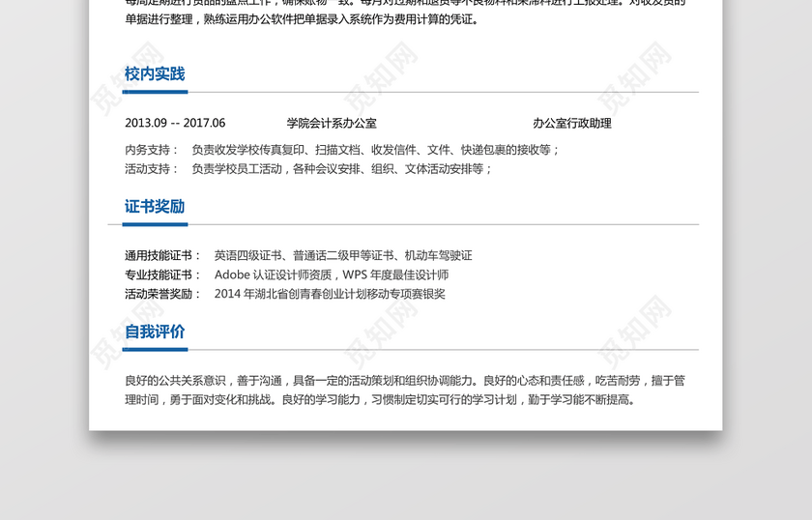This screenshot has width=812, height=520.
Task: Select the 活动荣誉奖励 label
Action: point(162,294)
